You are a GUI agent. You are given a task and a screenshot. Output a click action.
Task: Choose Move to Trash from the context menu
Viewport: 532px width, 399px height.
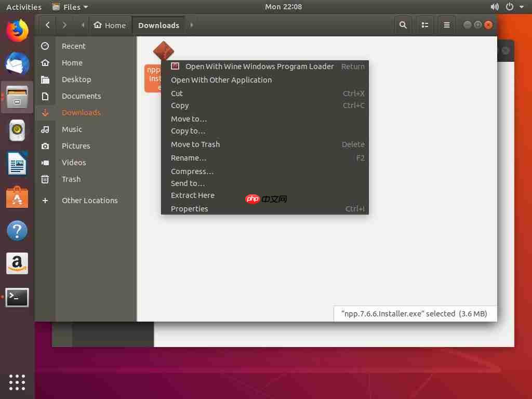[195, 144]
